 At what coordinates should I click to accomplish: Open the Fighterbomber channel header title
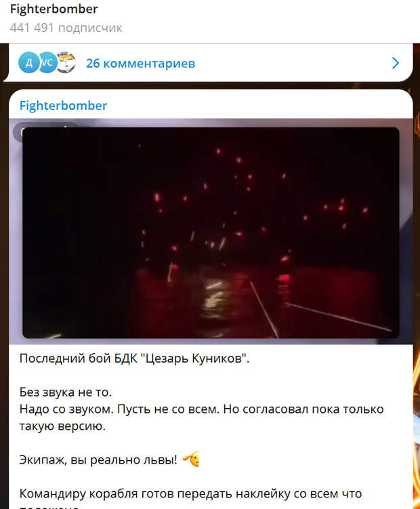click(x=54, y=9)
